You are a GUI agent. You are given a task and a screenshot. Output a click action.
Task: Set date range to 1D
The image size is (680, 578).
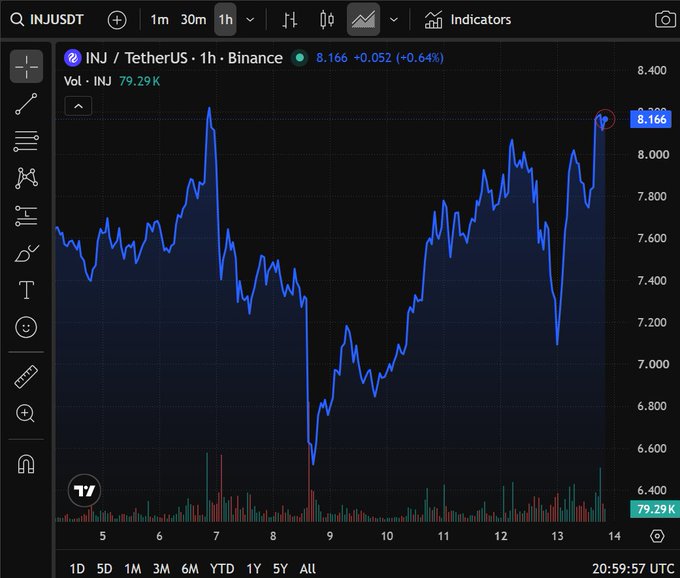coord(77,568)
